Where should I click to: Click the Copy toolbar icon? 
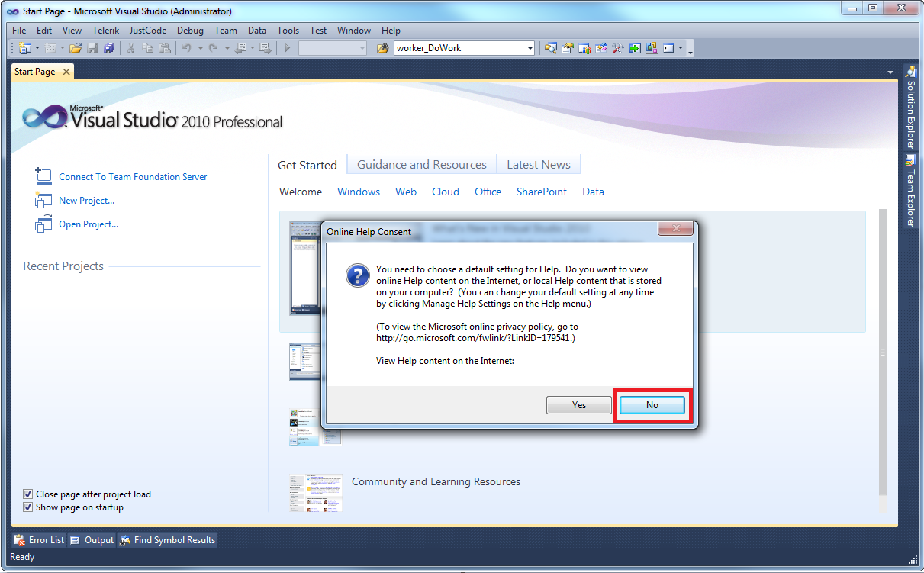[x=147, y=48]
